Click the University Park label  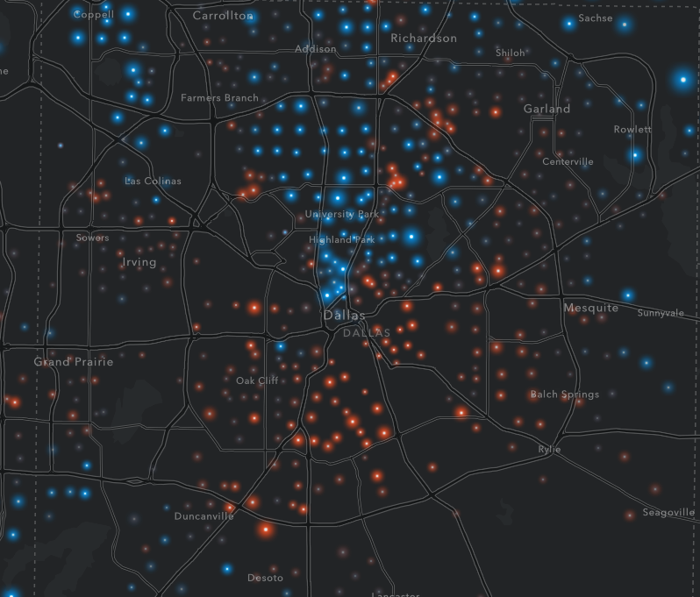tap(341, 214)
